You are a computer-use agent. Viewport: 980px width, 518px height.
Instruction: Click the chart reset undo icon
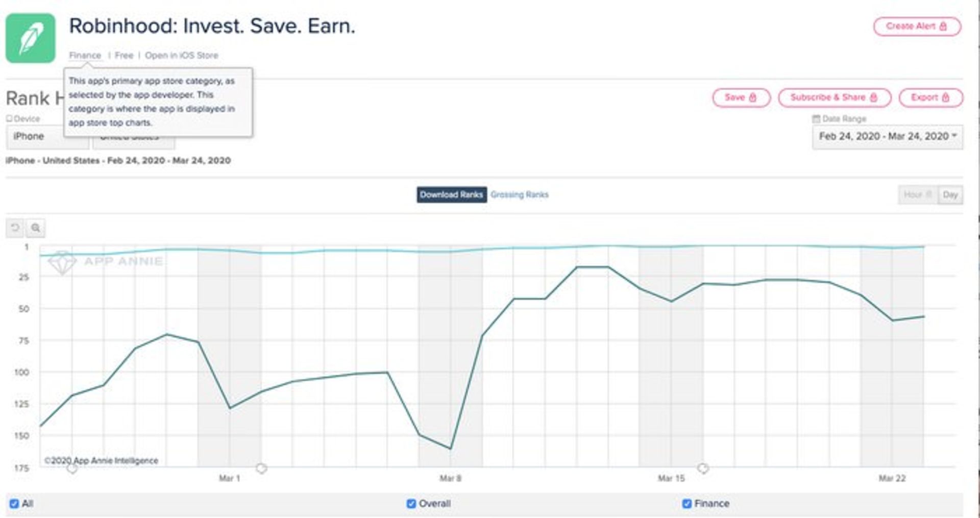coord(15,228)
